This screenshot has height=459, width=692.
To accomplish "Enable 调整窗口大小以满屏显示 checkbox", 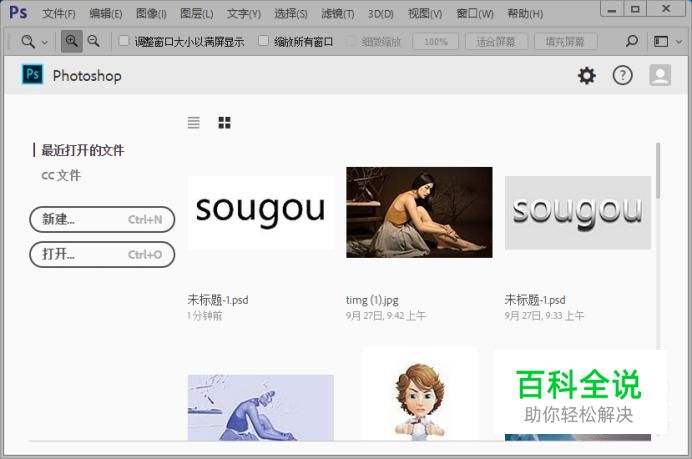I will click(124, 41).
